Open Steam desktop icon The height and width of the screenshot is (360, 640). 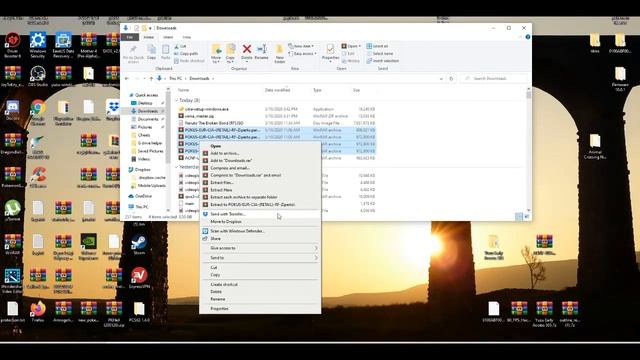(x=139, y=245)
